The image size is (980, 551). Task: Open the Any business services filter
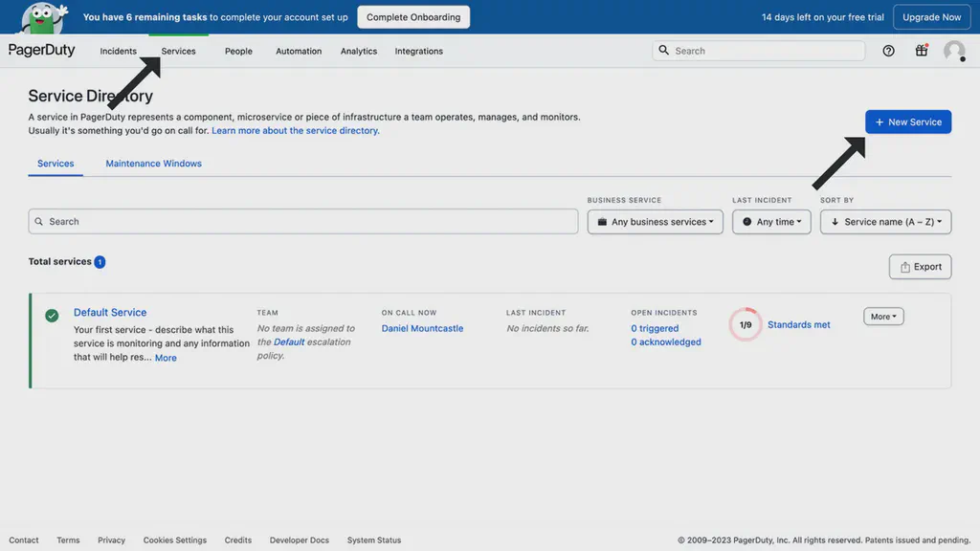(655, 221)
